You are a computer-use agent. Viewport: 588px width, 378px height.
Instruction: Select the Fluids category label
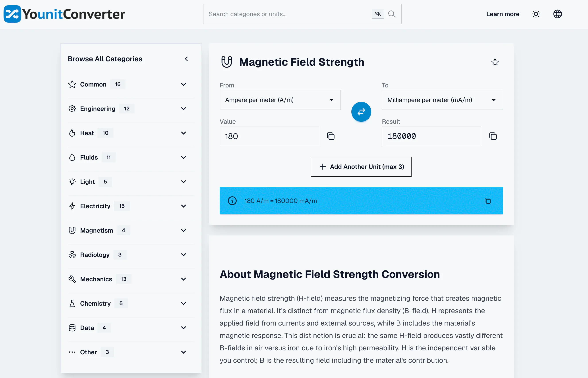point(89,157)
